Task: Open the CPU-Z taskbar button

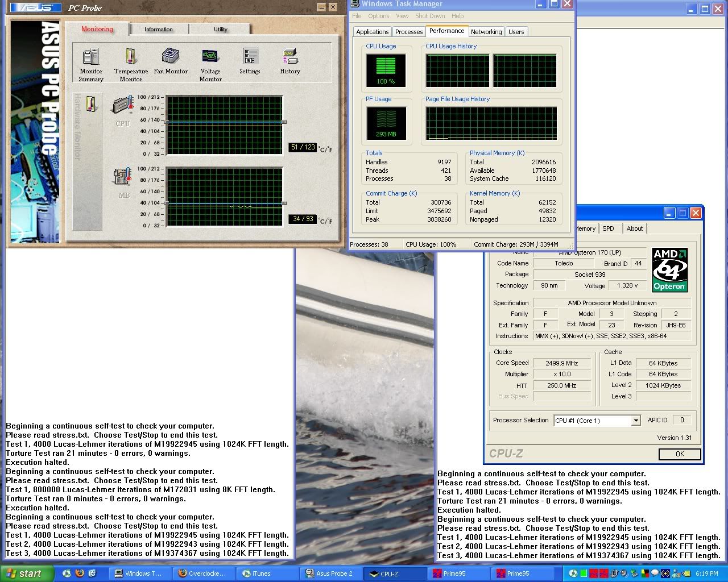Action: [395, 573]
